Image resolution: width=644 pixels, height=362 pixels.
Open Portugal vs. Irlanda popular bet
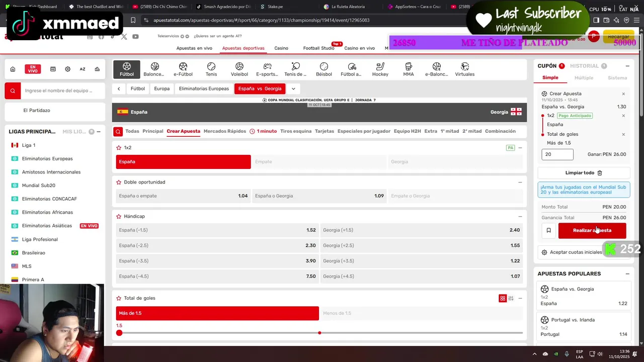584,327
